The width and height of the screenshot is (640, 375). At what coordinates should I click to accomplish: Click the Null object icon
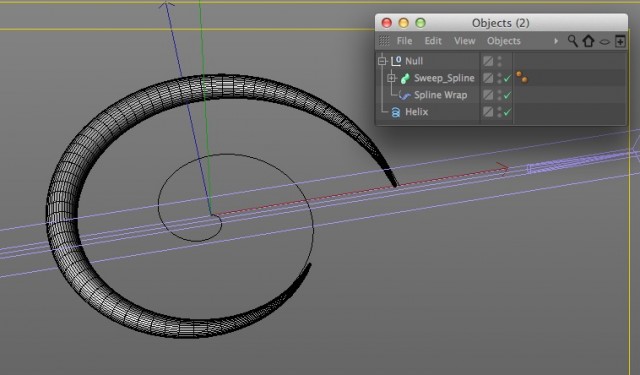(x=396, y=61)
